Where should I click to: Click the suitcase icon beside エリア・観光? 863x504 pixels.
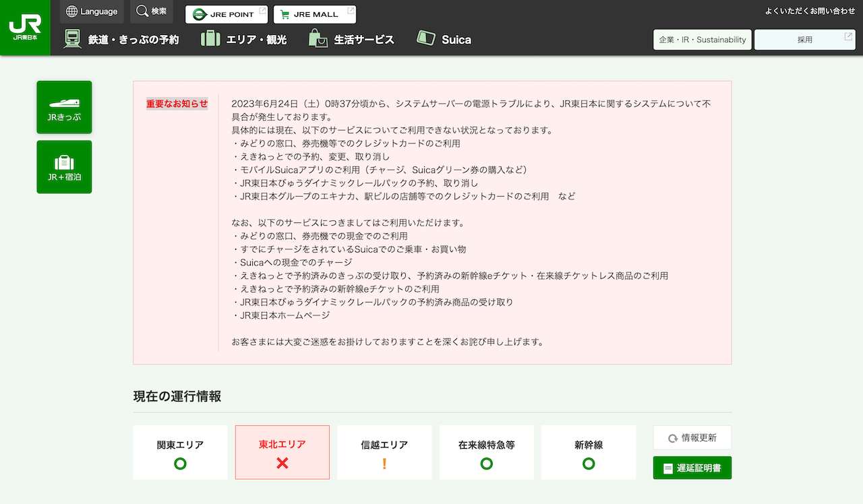click(x=210, y=39)
